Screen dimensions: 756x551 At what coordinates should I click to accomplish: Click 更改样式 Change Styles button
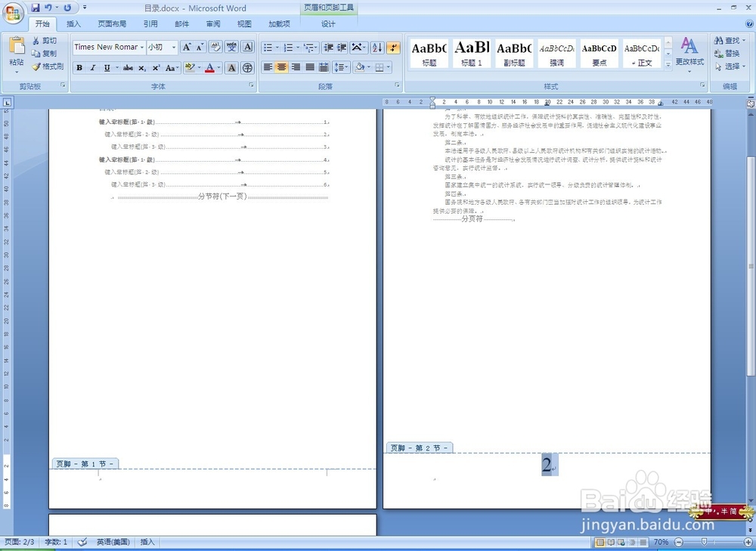(689, 55)
